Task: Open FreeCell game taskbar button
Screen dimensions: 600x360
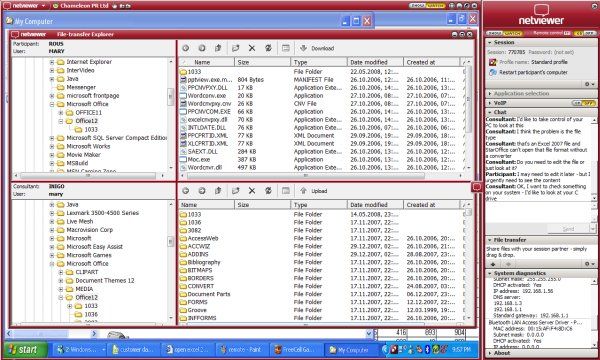Action: [295, 350]
